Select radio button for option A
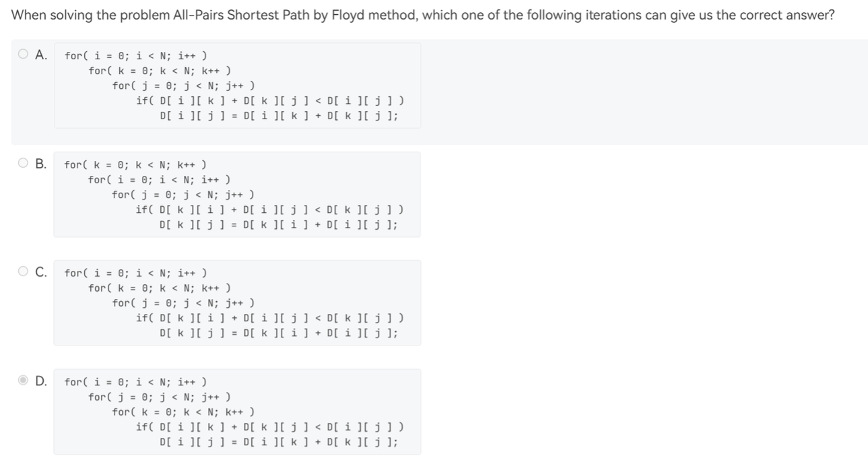The image size is (868, 456). coord(24,55)
